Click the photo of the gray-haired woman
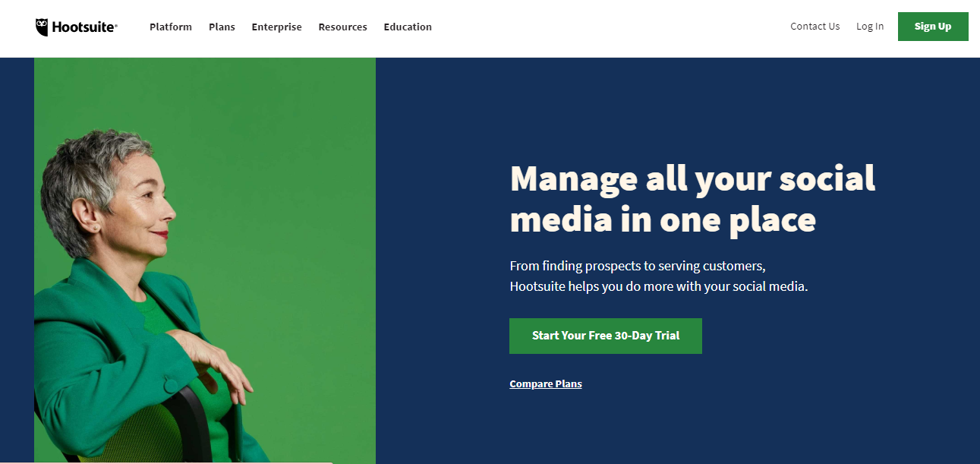 tap(205, 260)
